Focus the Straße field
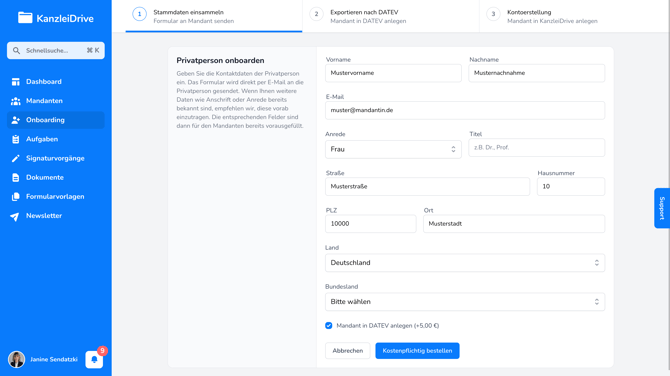Viewport: 670px width, 376px height. coord(427,187)
